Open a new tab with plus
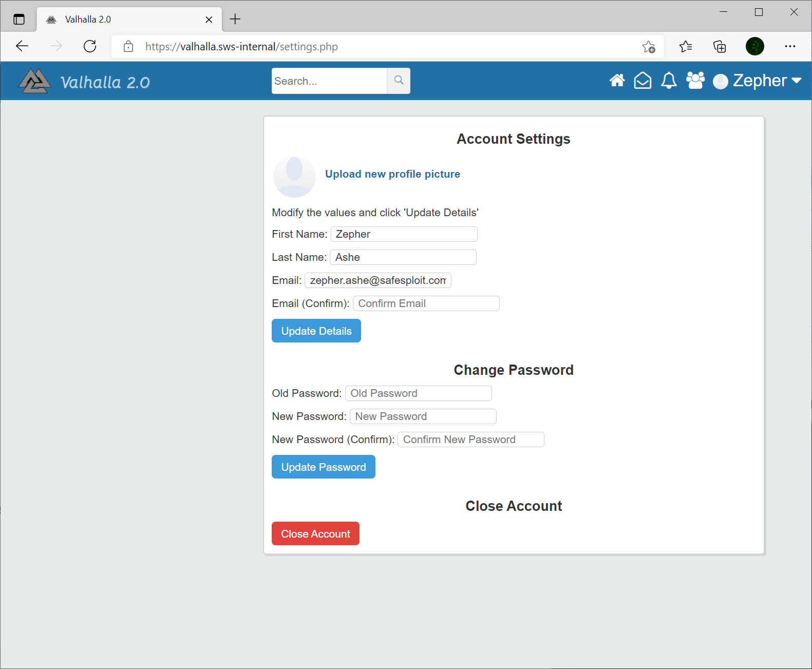812x669 pixels. [x=235, y=19]
